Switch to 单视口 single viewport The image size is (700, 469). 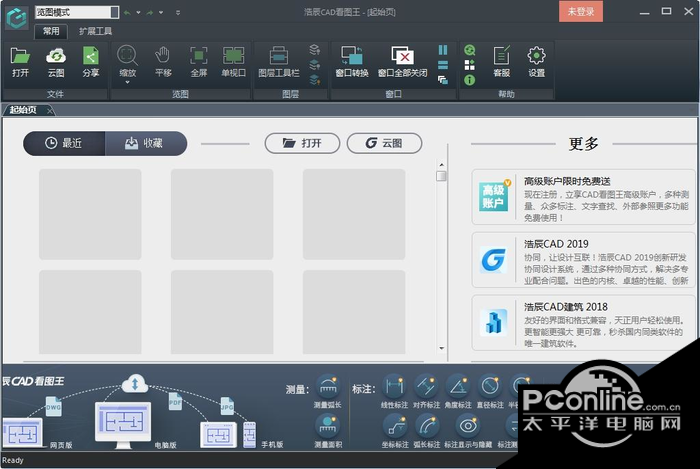233,56
